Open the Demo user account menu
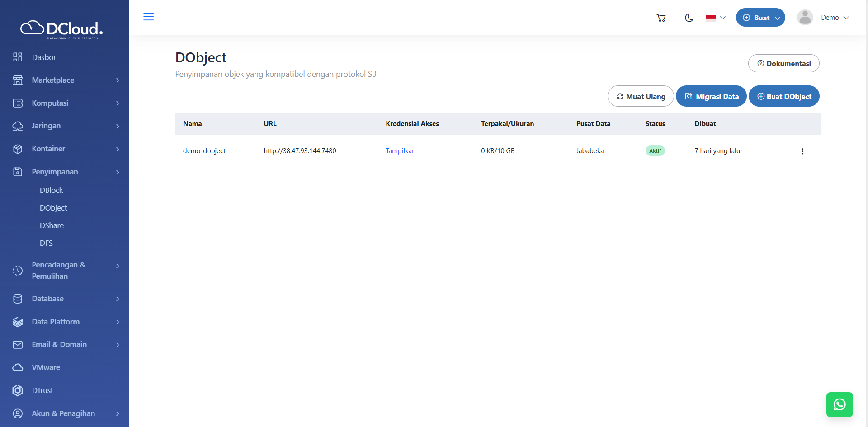868x427 pixels. 823,18
